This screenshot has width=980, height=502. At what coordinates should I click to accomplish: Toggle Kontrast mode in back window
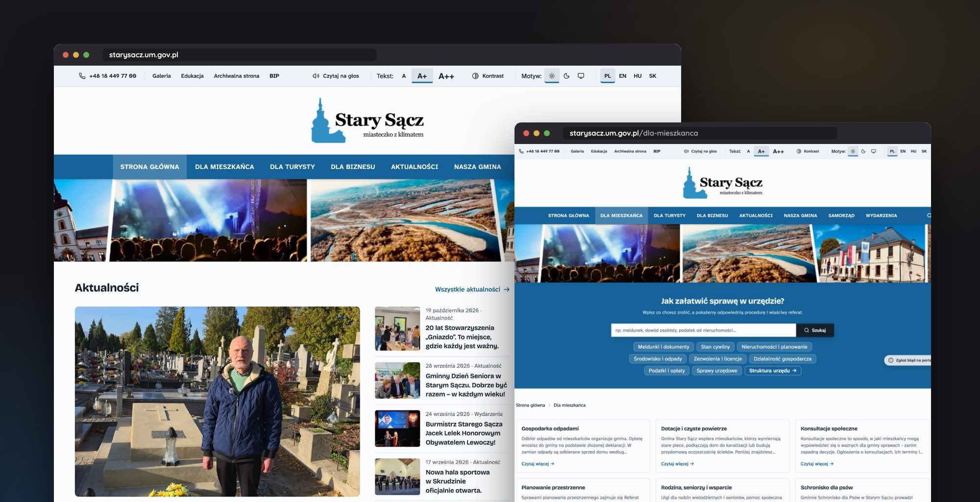coord(488,76)
